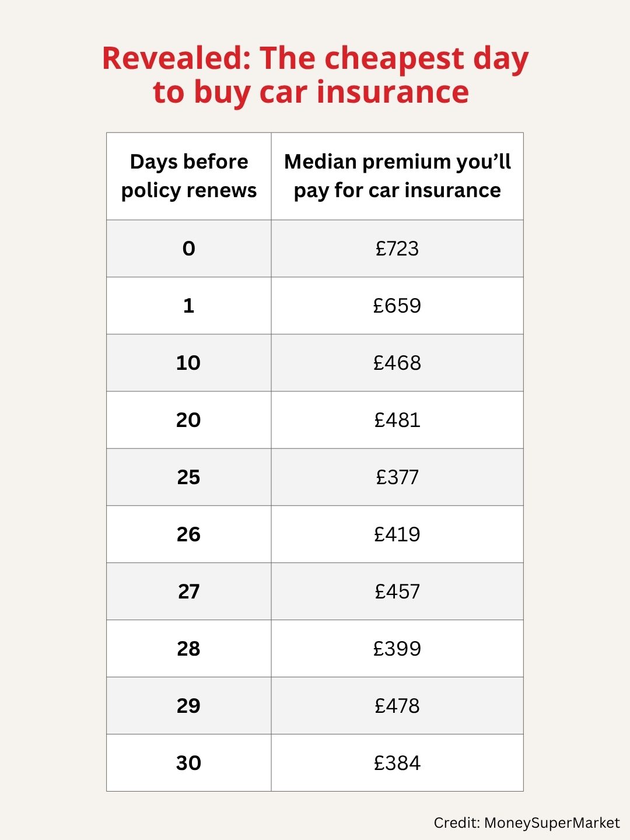
Task: Select the 25 days before renewal cell
Action: coord(188,477)
